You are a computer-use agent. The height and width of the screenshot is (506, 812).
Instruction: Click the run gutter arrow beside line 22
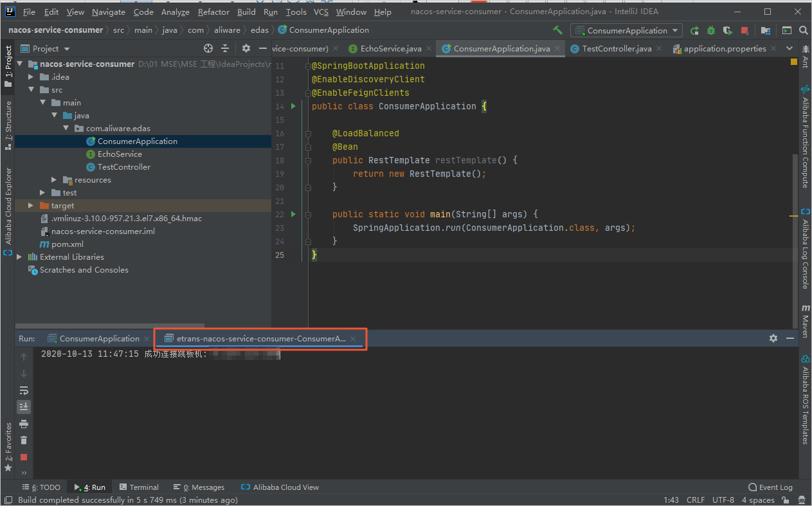(x=293, y=214)
